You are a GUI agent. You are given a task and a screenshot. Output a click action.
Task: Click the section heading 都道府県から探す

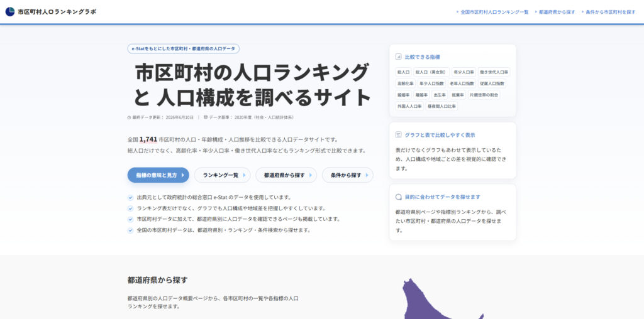pos(157,281)
